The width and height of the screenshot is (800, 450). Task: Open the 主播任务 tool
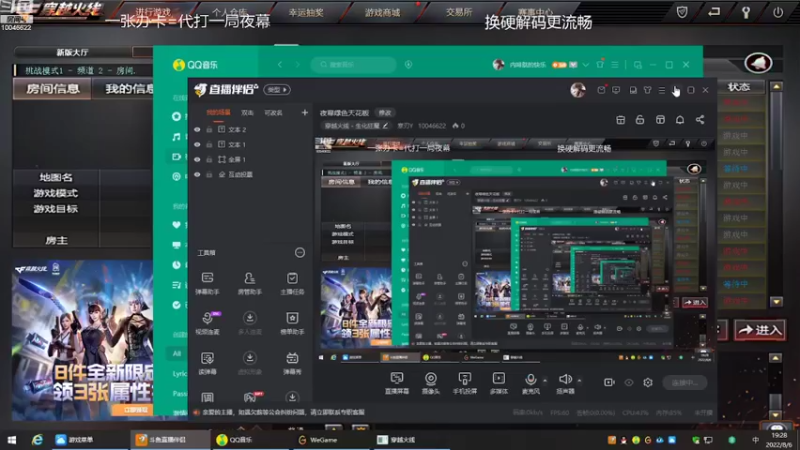pyautogui.click(x=292, y=283)
